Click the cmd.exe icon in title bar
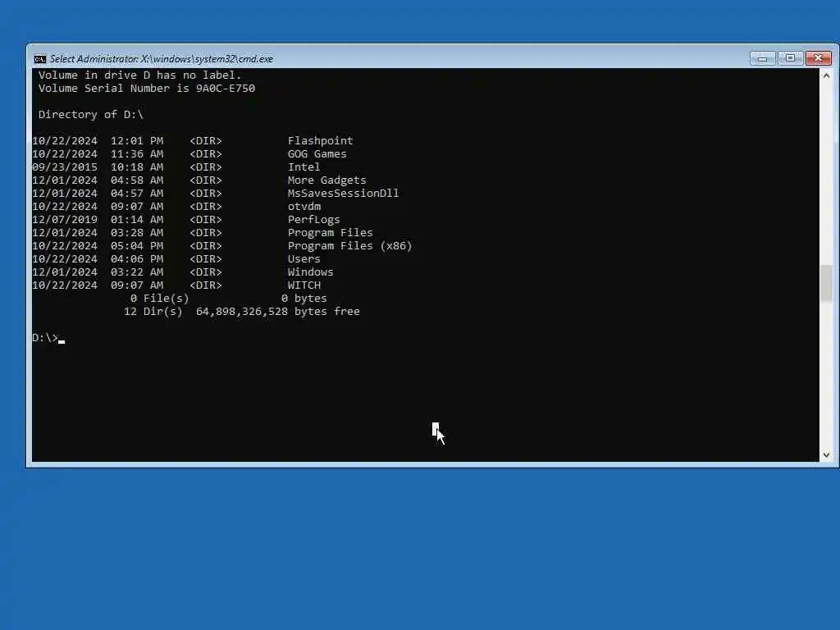Screen dimensions: 840x630 pos(39,59)
